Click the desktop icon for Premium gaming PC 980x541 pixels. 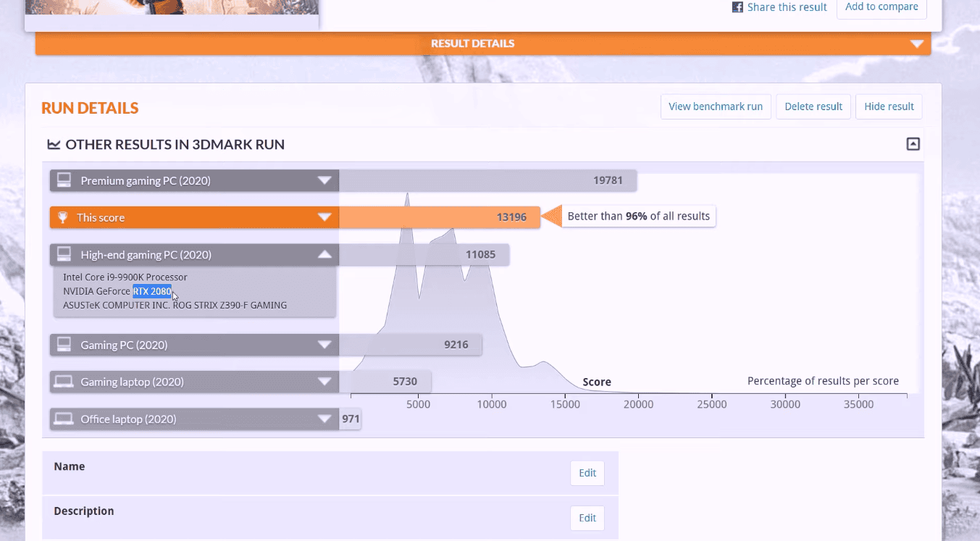point(64,180)
